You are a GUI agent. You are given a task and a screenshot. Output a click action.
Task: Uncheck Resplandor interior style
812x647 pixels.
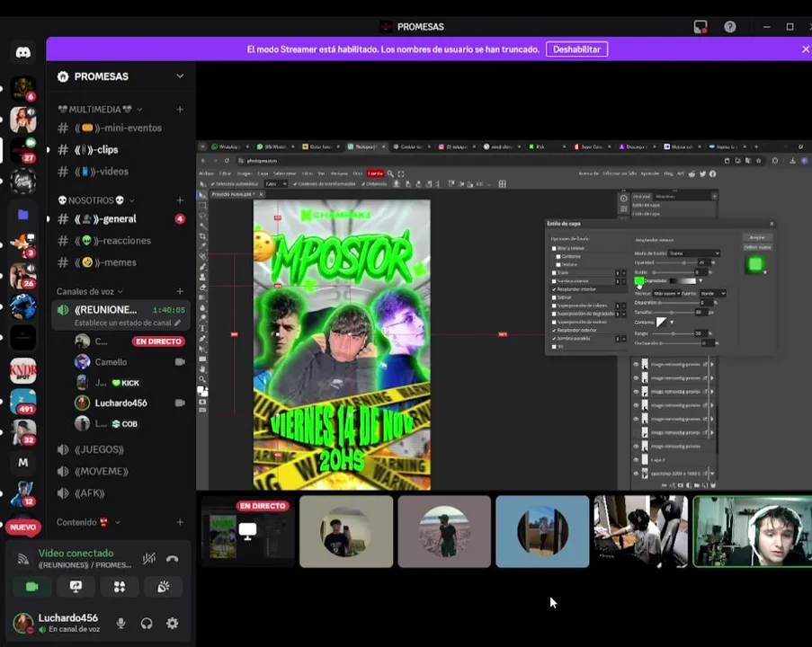tap(554, 289)
